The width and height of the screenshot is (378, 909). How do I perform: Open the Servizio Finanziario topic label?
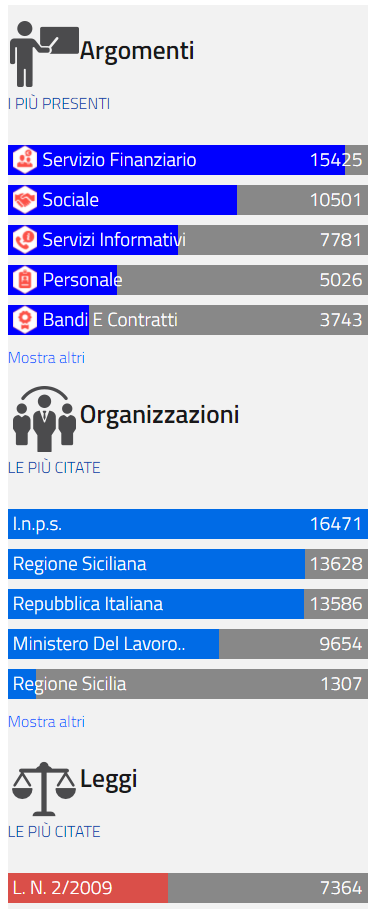(x=119, y=160)
